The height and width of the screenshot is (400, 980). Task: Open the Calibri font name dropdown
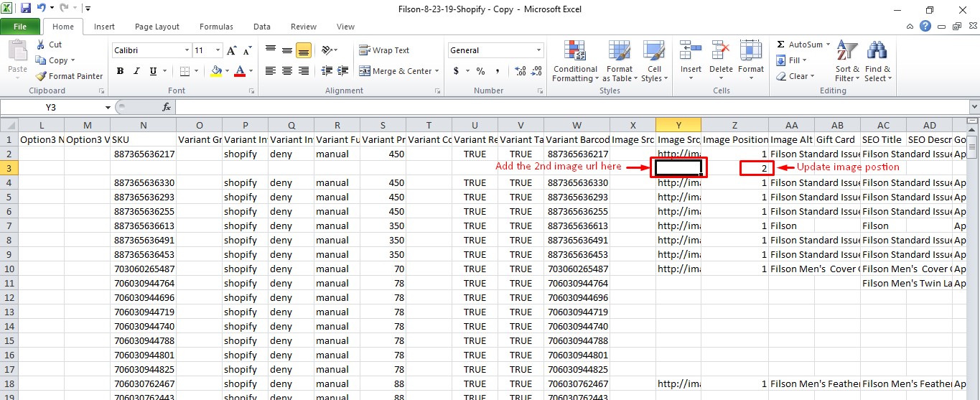pos(187,50)
